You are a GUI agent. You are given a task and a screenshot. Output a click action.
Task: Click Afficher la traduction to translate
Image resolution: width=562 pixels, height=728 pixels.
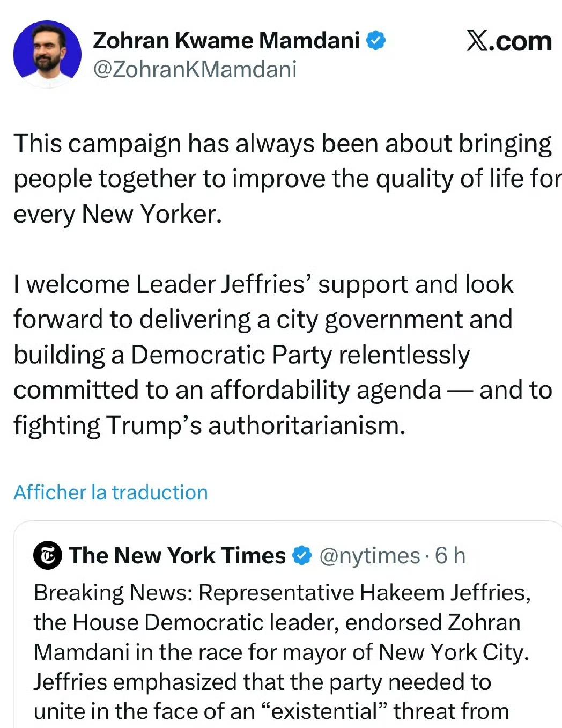110,492
